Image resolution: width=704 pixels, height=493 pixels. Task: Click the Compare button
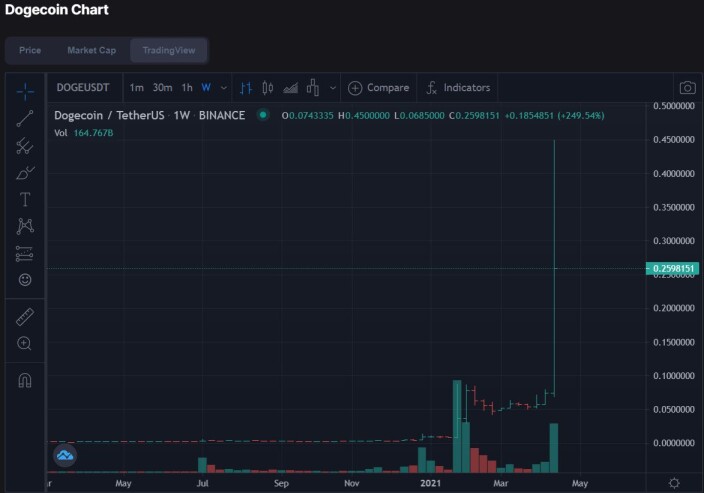(x=378, y=88)
